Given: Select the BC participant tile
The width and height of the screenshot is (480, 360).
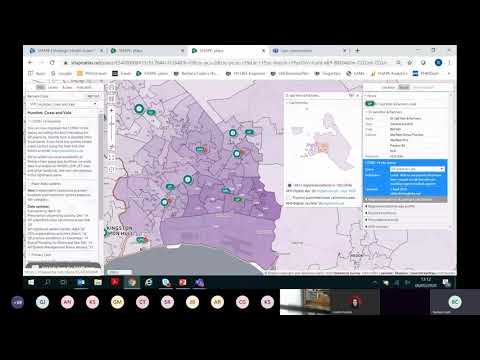Looking at the screenshot, I should [x=455, y=302].
